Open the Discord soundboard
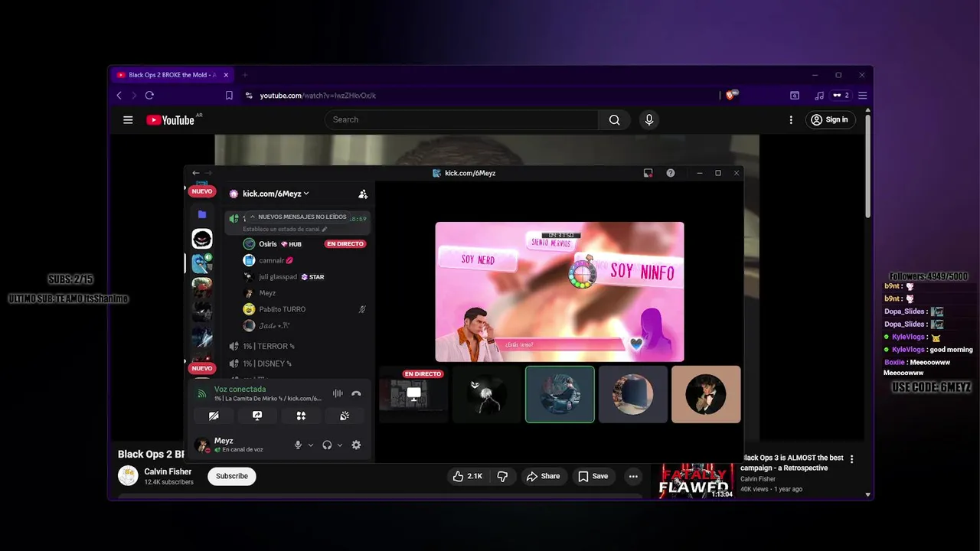Screen dimensions: 980x551 tap(345, 416)
